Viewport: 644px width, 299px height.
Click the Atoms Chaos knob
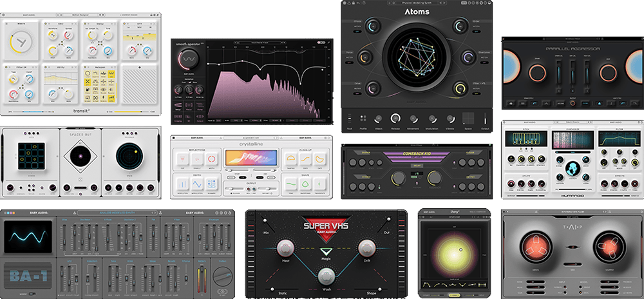coord(374,26)
